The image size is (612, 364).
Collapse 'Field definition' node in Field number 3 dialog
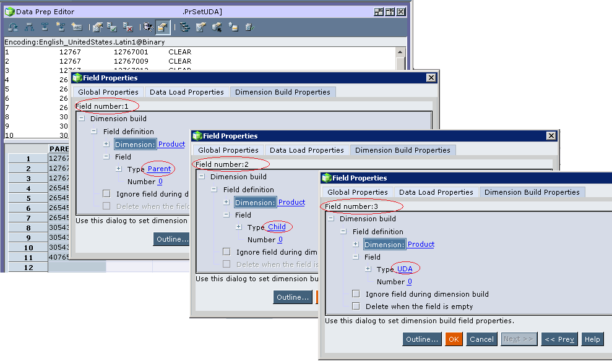[343, 232]
